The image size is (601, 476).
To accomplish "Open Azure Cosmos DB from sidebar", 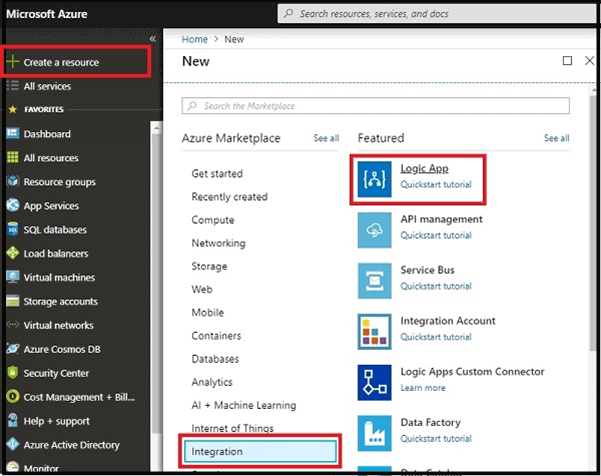I will pos(62,349).
